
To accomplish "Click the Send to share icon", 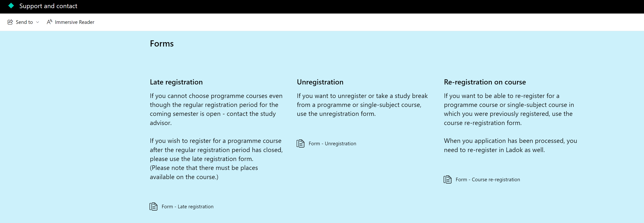I will coord(10,22).
